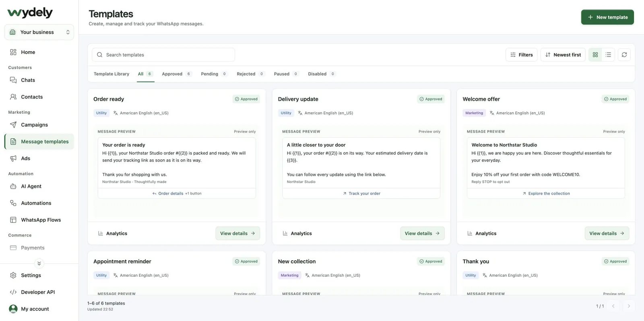Click Analytics on Order ready card

coord(113,233)
